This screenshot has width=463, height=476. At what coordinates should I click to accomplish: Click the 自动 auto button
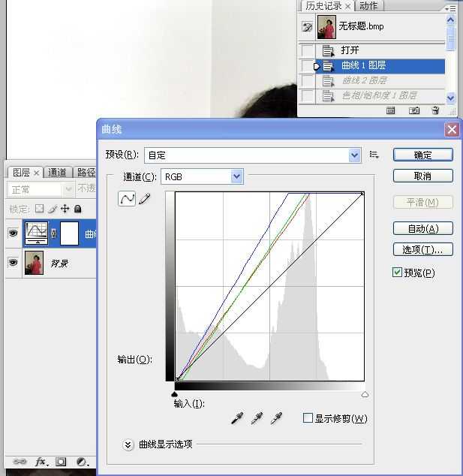(423, 228)
